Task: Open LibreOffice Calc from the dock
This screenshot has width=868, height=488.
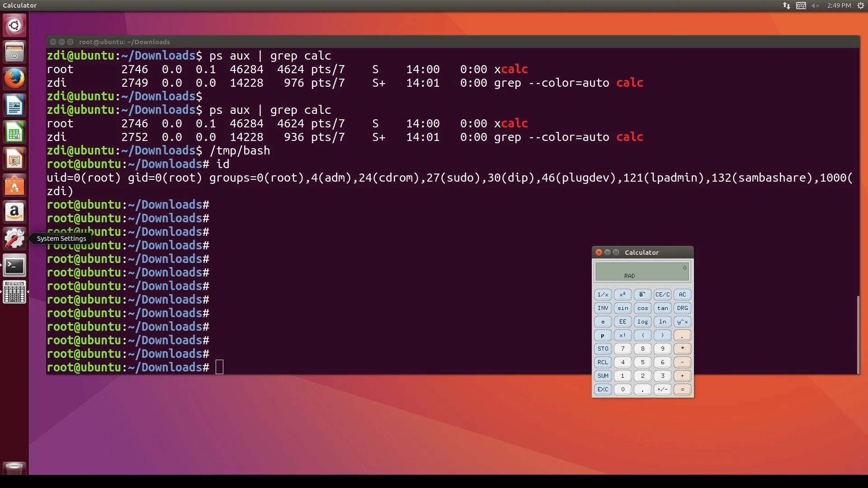Action: pos(14,132)
